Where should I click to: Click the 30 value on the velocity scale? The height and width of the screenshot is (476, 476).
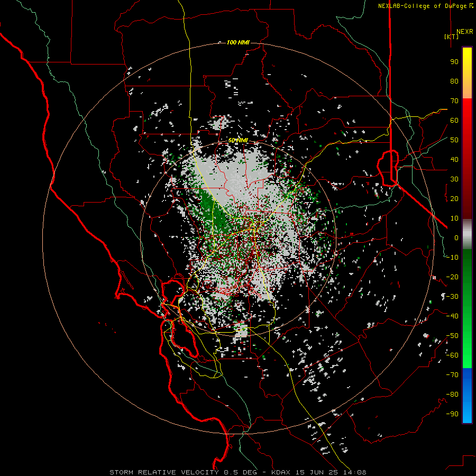point(454,179)
